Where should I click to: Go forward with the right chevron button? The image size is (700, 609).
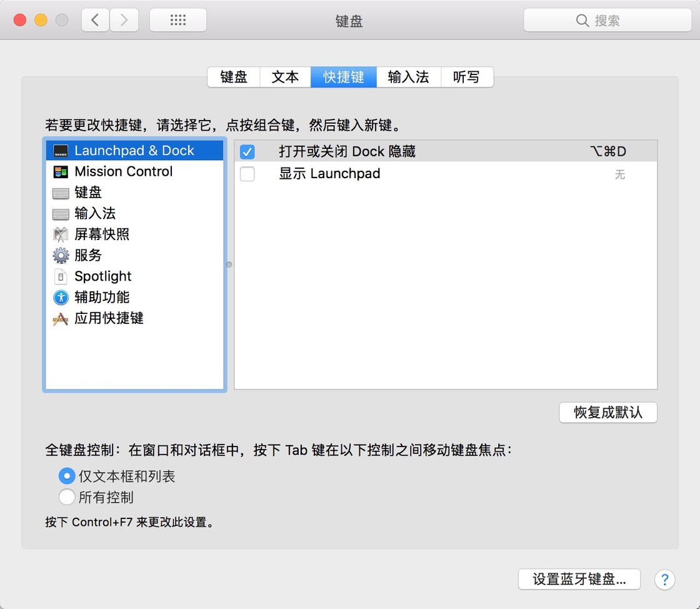coord(124,20)
